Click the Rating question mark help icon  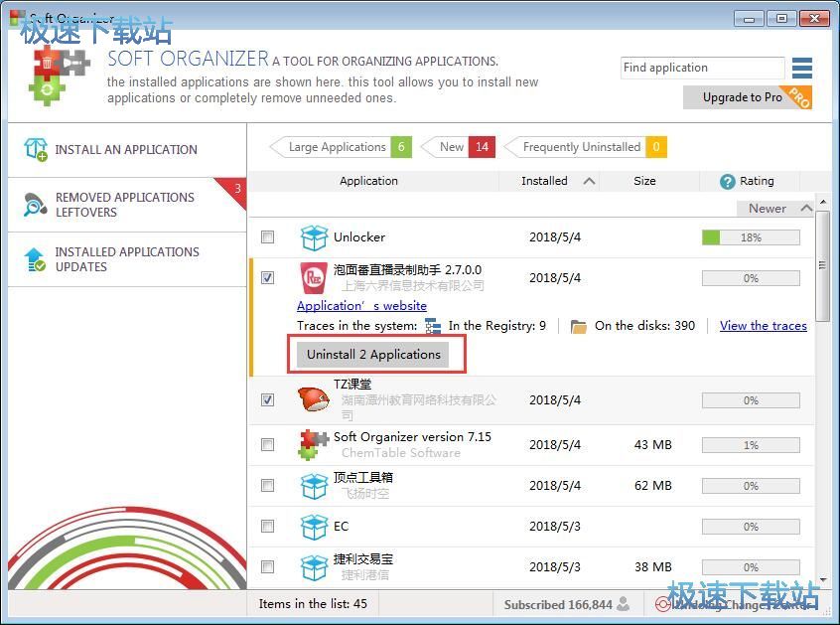coord(727,182)
